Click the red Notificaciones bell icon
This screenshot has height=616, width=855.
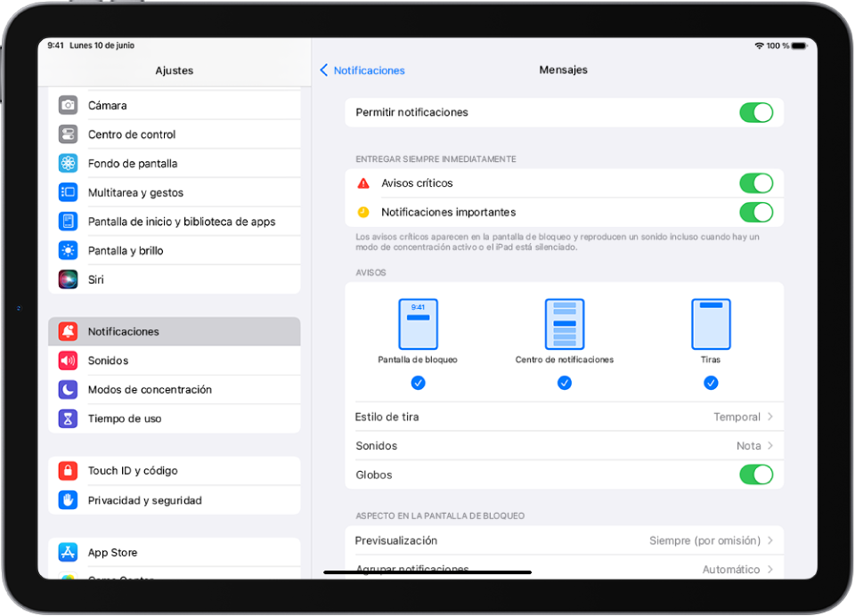[68, 331]
